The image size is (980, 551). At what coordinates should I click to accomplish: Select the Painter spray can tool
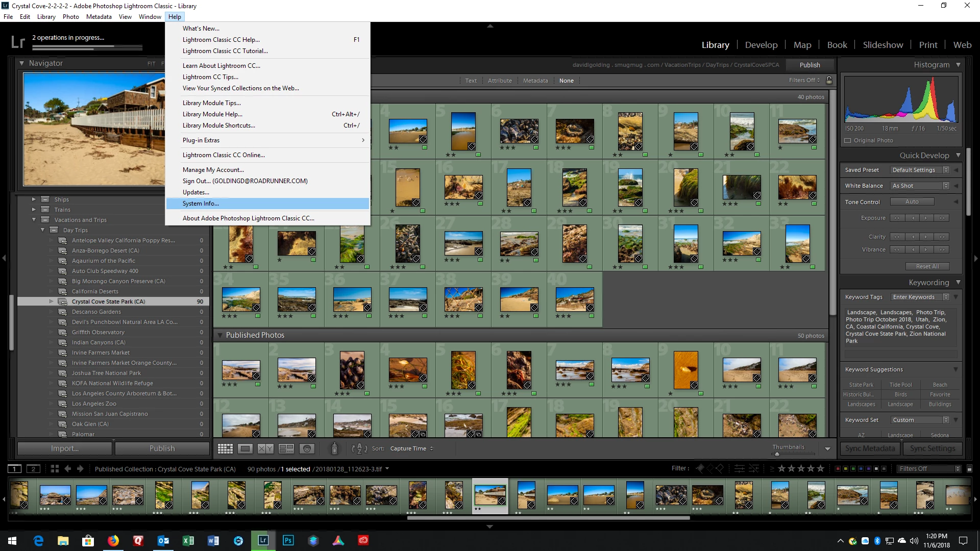click(334, 448)
